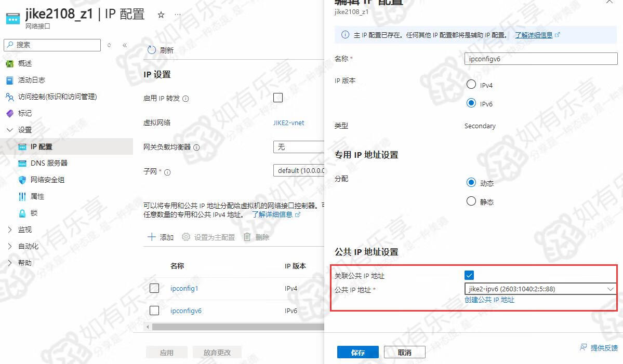Select the IPv4 radio button
This screenshot has height=364, width=623.
(x=471, y=85)
